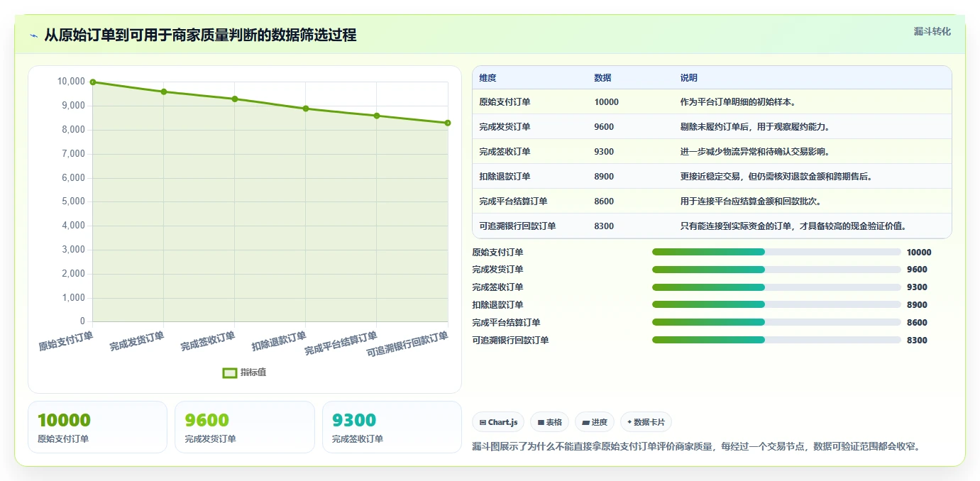The height and width of the screenshot is (481, 980).
Task: Click the table value 8900
Action: tap(605, 177)
